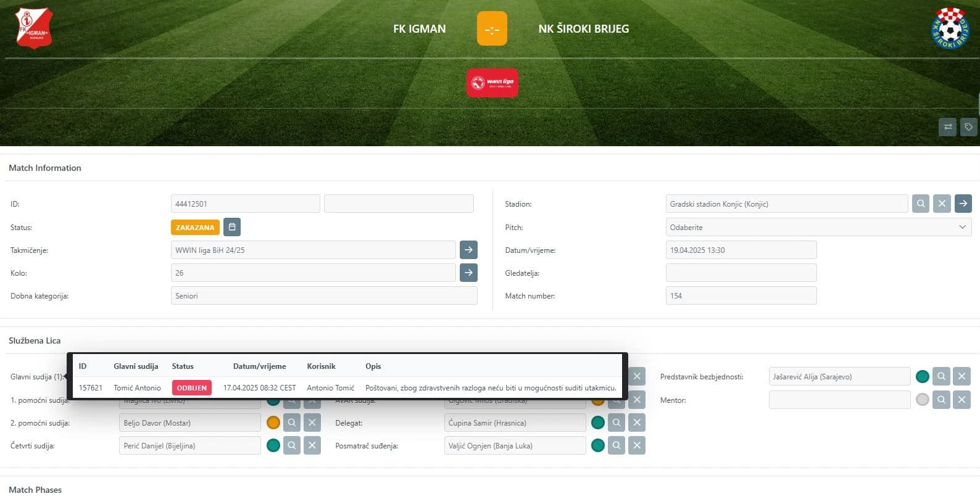Screen dimensions: 980x499
Task: Open the Pitch dropdown showing Odaberite
Action: click(x=818, y=227)
